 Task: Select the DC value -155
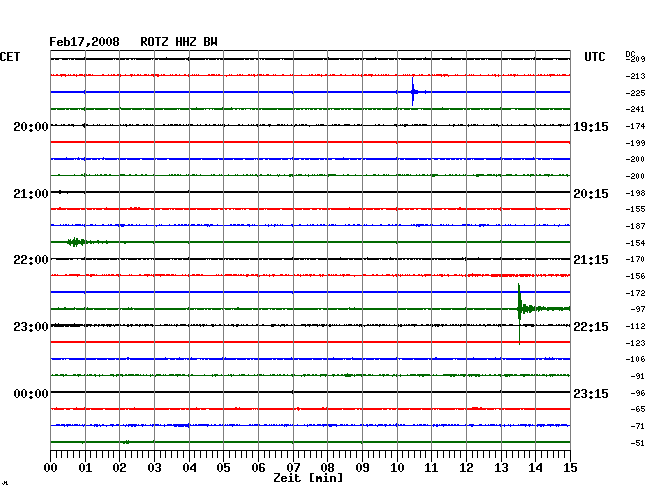(635, 209)
